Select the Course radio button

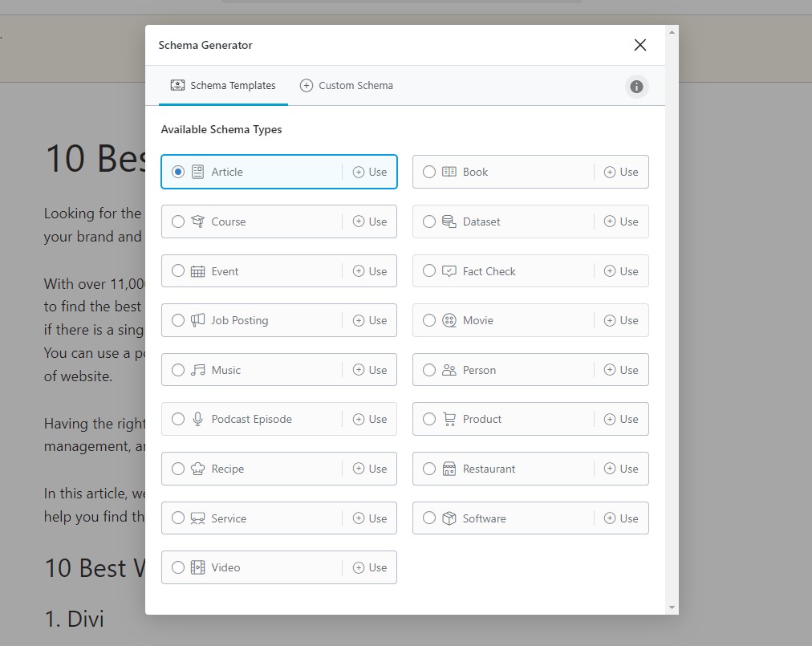click(x=177, y=221)
